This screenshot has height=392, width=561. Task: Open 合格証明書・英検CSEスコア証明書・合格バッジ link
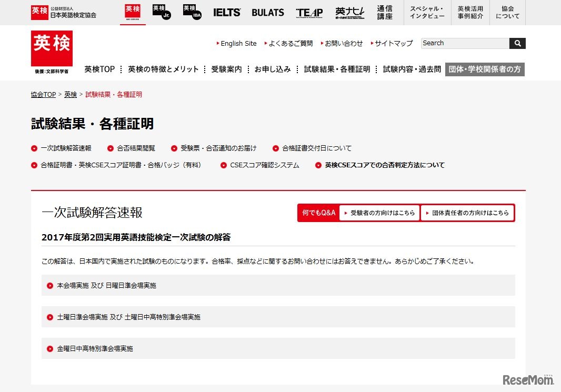click(x=116, y=165)
